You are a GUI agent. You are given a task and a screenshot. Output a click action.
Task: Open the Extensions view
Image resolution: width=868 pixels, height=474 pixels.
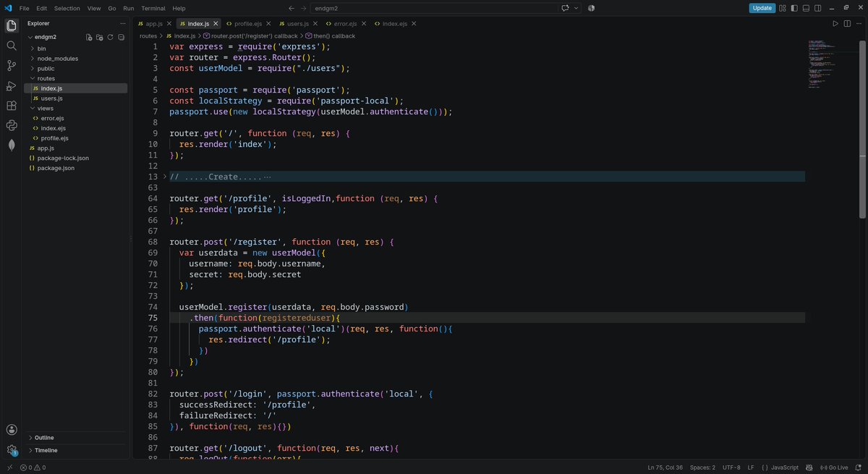tap(12, 106)
